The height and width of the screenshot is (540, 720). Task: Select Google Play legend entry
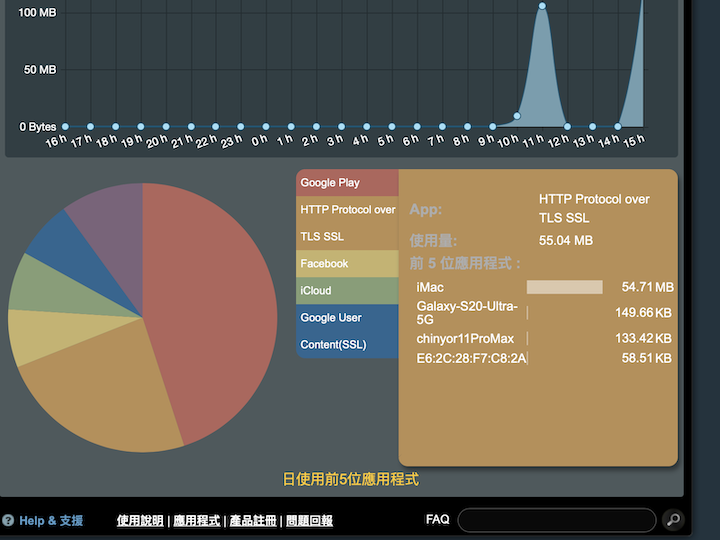347,183
